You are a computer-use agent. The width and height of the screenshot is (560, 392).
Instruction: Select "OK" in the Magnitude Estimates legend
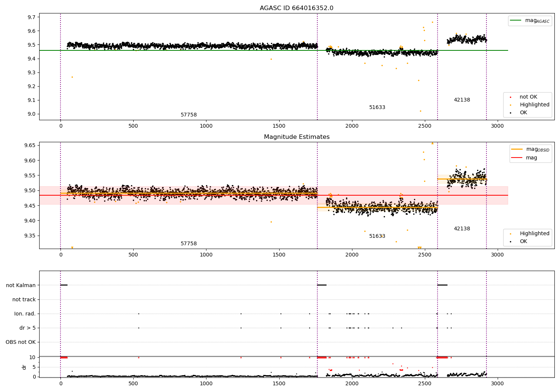(523, 242)
